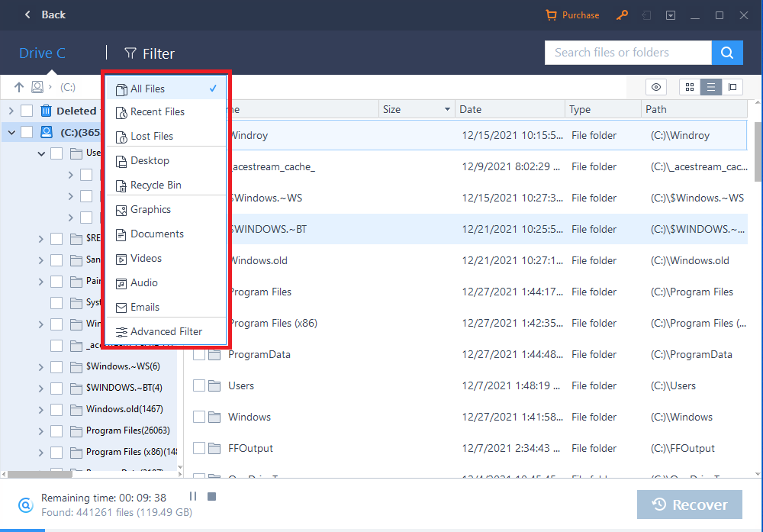Screen dimensions: 763x532
Task: Pause the scanning process
Action: click(x=193, y=497)
